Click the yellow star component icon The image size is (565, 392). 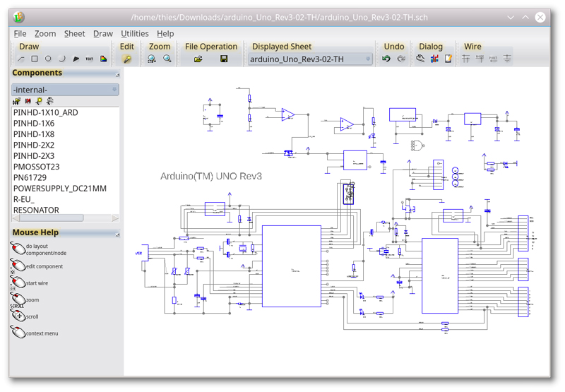tap(39, 101)
